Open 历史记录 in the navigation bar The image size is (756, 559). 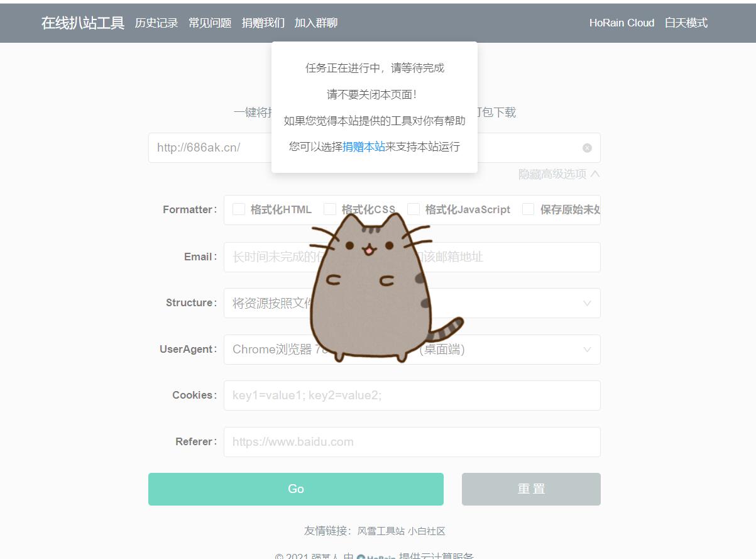[156, 23]
